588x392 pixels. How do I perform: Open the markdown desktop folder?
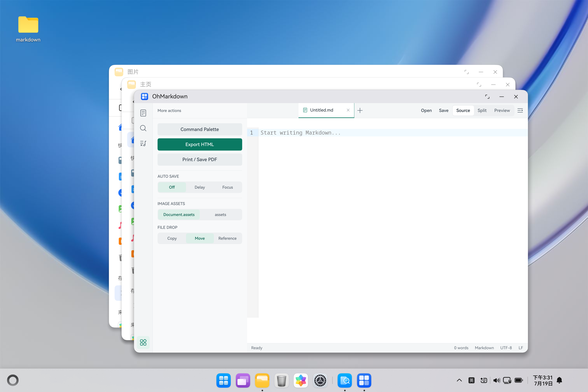pyautogui.click(x=28, y=29)
